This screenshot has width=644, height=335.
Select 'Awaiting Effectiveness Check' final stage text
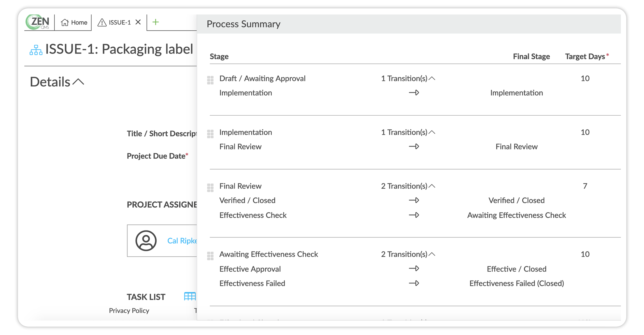coord(516,215)
